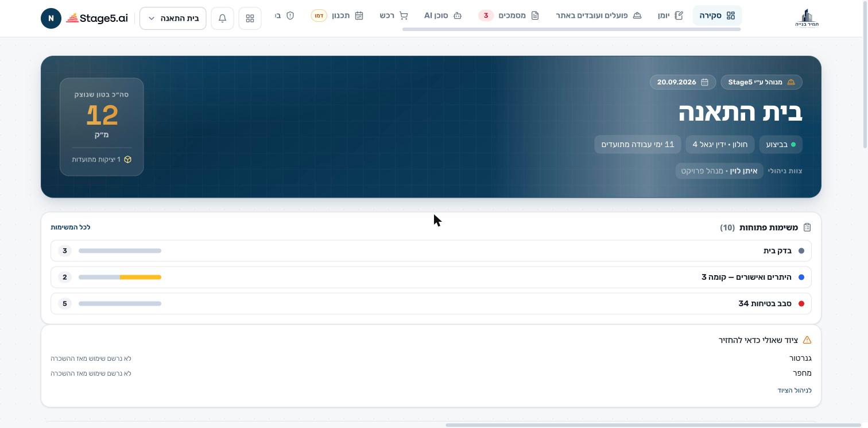Click the navigation tabs horizontal scrollbar
868x428 pixels.
(x=571, y=29)
